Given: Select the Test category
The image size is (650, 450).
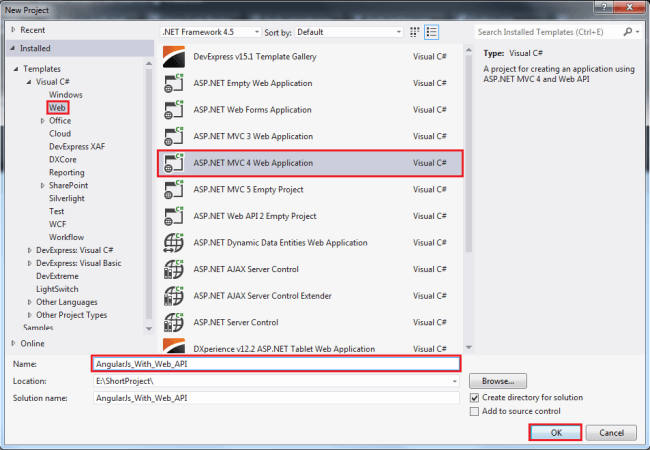Looking at the screenshot, I should 56,211.
